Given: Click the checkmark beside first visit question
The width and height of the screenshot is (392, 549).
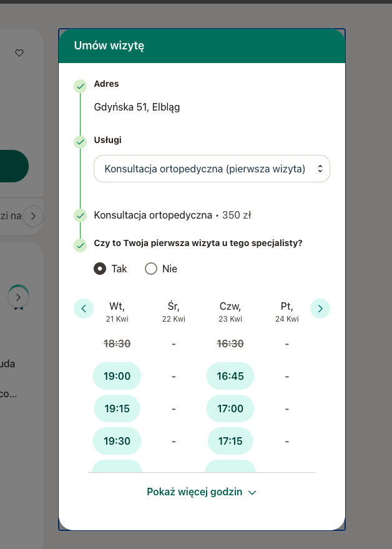Looking at the screenshot, I should [80, 245].
